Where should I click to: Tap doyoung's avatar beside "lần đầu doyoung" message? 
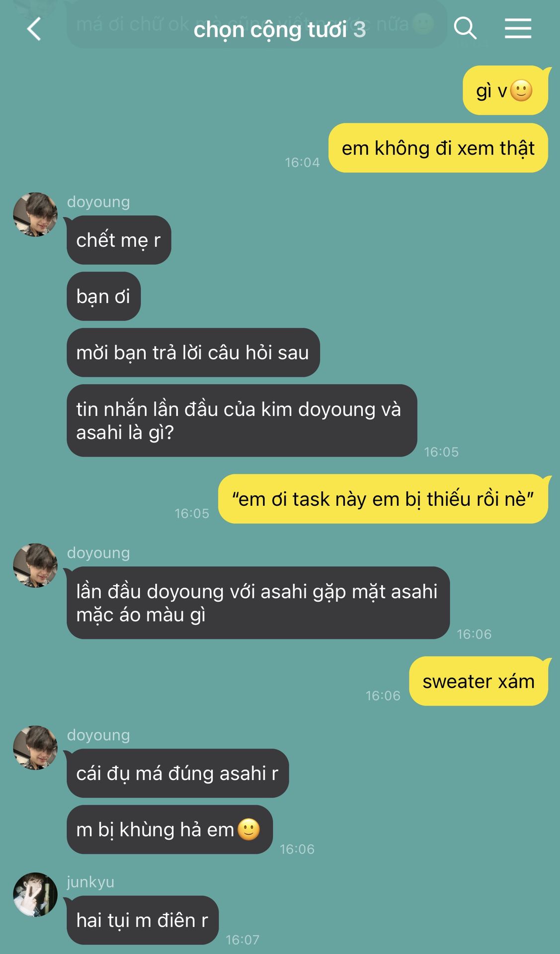coord(35,565)
